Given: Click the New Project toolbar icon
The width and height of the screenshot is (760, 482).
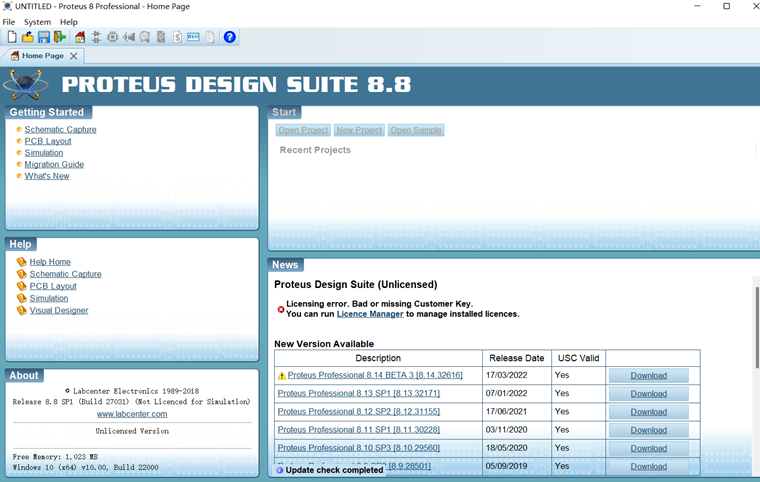Looking at the screenshot, I should pyautogui.click(x=12, y=37).
